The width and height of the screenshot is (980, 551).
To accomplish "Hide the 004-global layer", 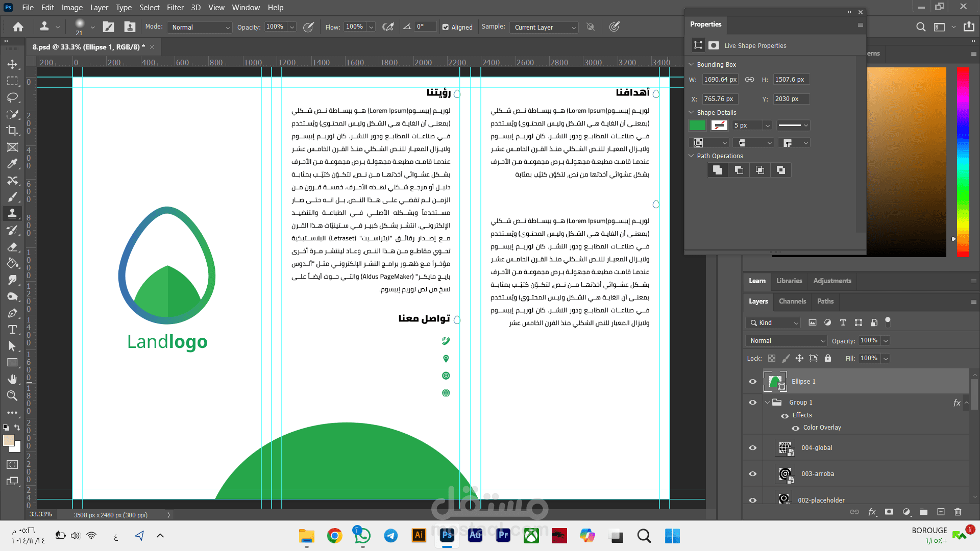I will [752, 448].
